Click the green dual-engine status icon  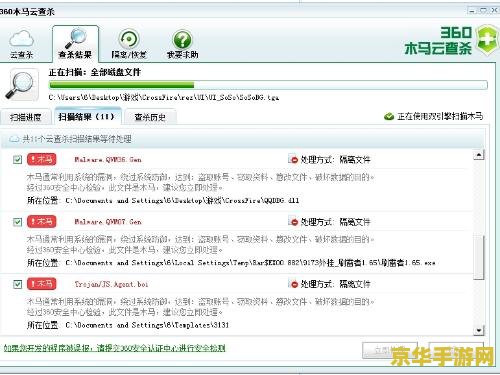(389, 117)
